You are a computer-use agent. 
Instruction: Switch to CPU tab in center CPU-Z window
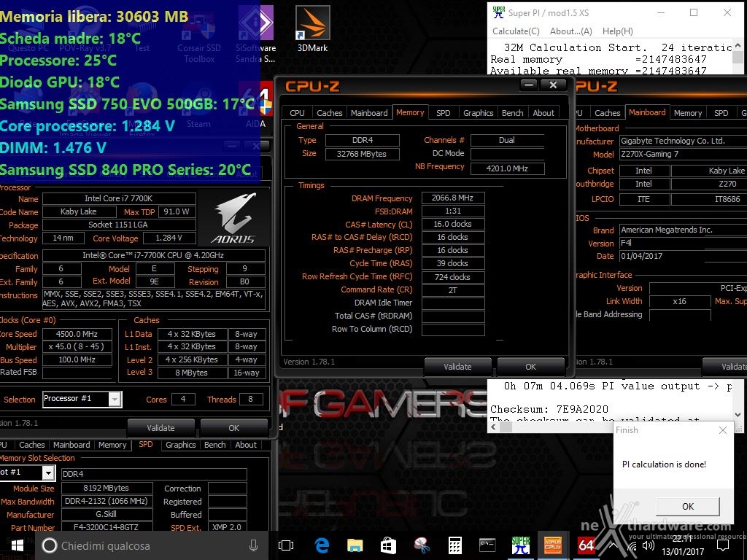click(297, 113)
